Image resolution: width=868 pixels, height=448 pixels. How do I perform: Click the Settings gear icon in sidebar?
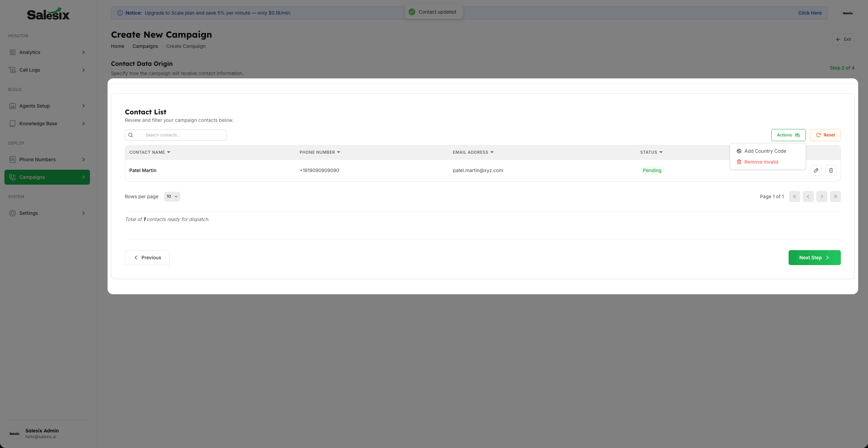click(13, 213)
